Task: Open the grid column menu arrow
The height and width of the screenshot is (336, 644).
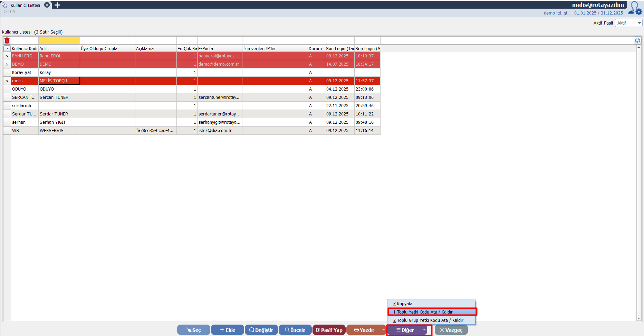Action: coord(7,49)
